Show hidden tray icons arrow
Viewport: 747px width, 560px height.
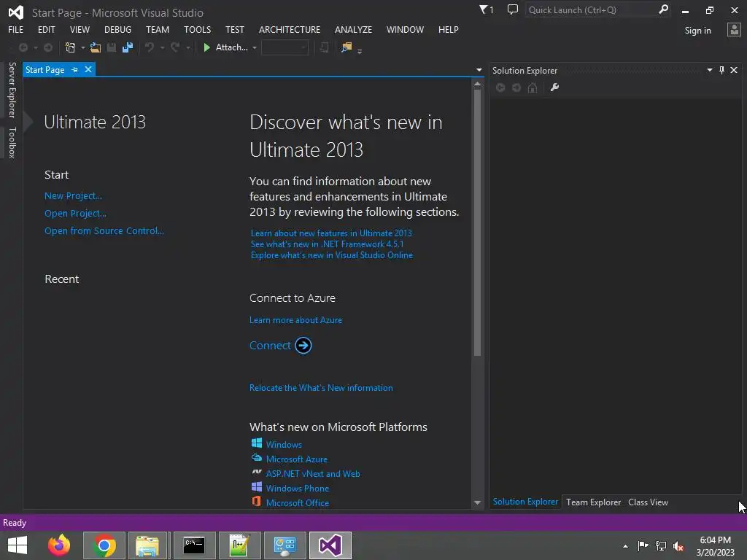(625, 546)
